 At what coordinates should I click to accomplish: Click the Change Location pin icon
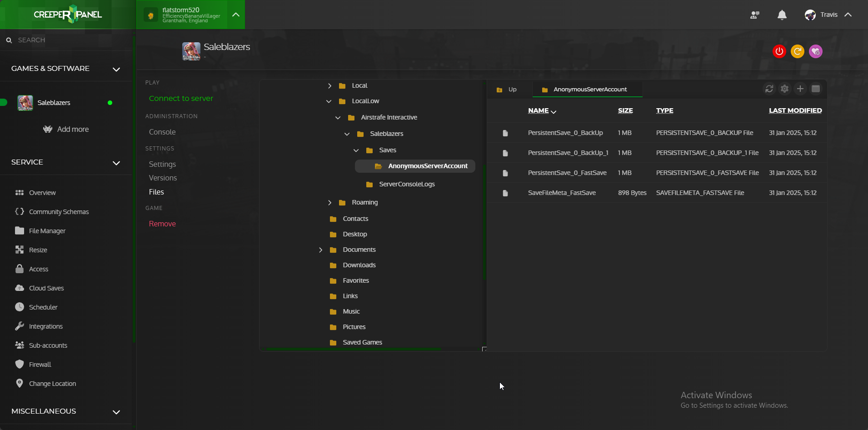(20, 383)
